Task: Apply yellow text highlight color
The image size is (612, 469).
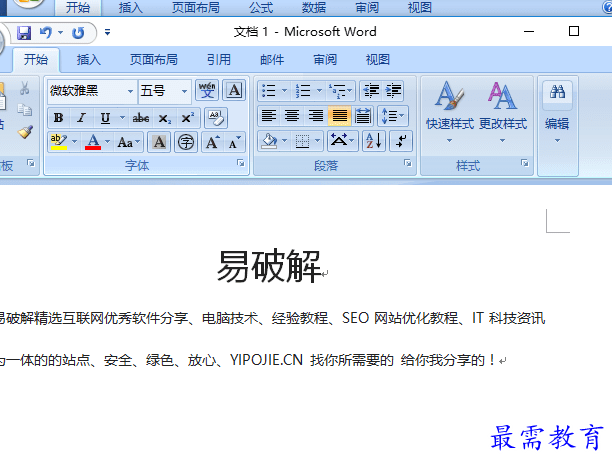Action: 59,142
